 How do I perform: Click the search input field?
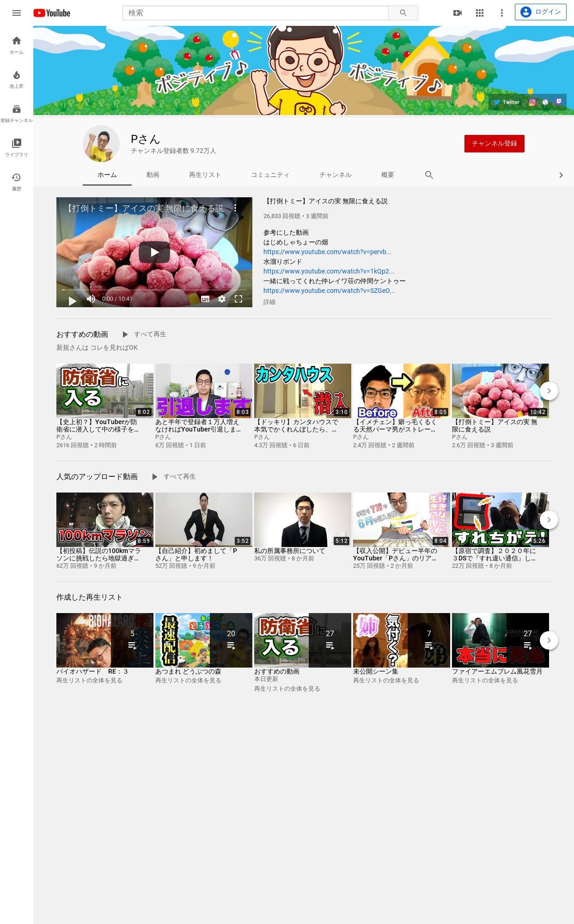coord(256,13)
